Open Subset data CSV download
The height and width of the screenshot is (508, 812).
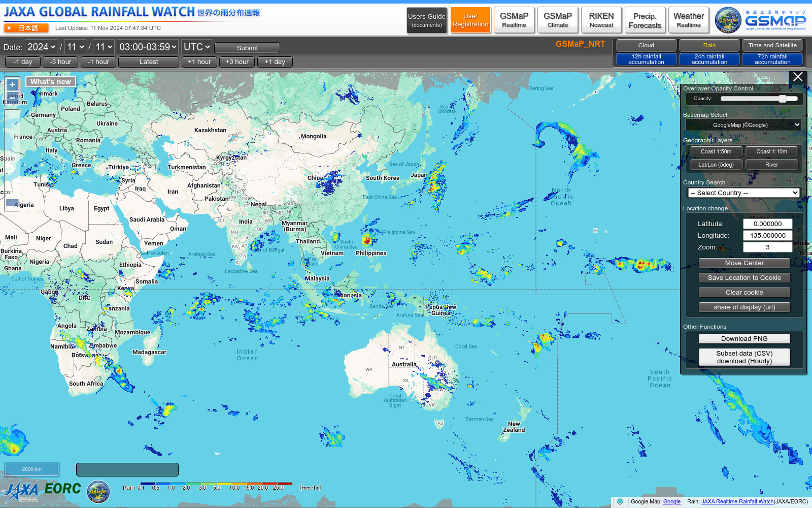(744, 357)
